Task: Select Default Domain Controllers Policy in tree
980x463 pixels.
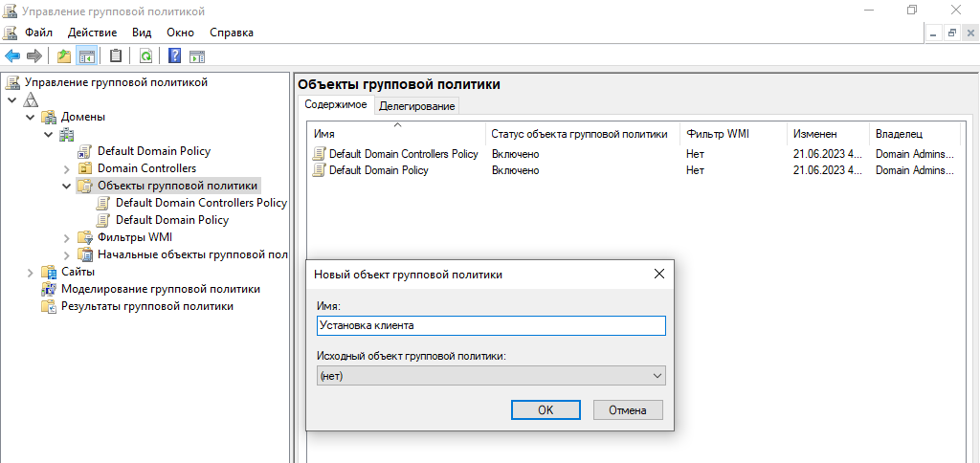Action: tap(201, 203)
